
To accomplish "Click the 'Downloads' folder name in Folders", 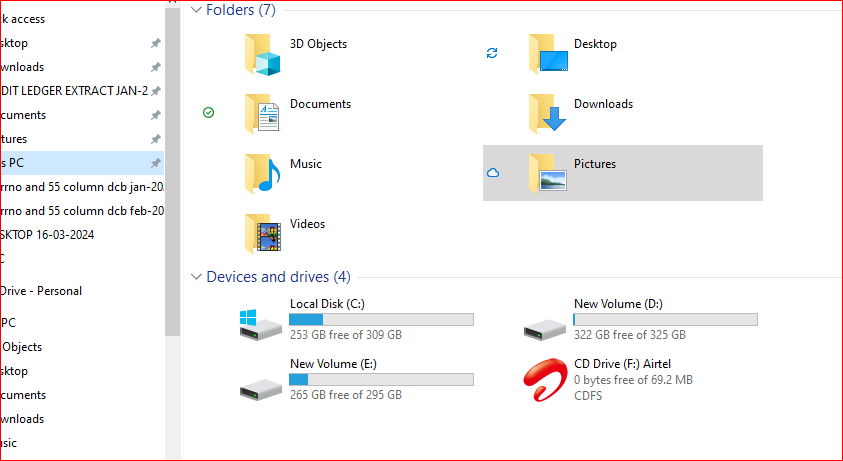I will pos(603,104).
